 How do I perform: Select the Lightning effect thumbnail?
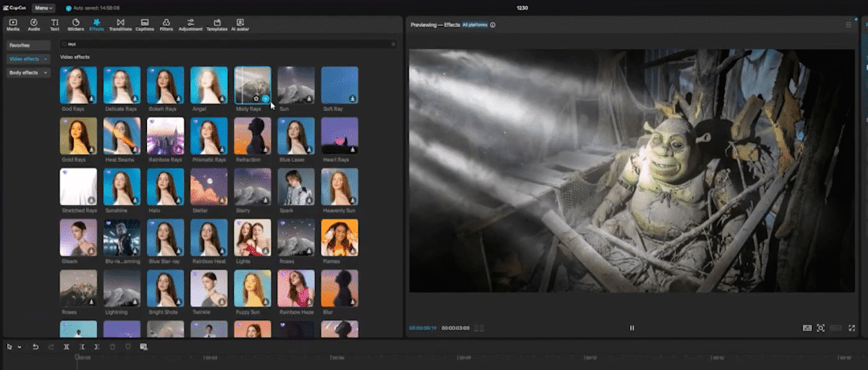click(122, 288)
